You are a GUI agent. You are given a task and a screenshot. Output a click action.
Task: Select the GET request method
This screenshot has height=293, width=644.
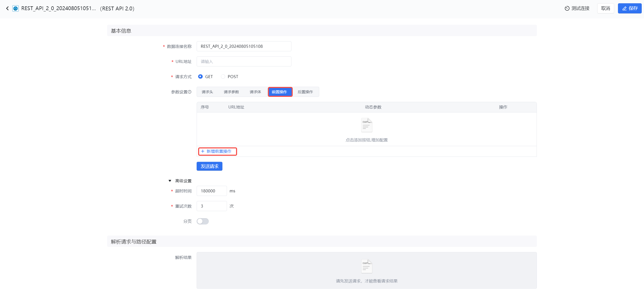(x=205, y=77)
